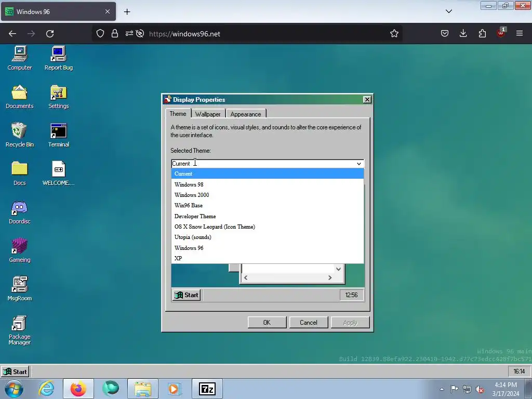Open the 7-Zip taskbar icon
532x399 pixels.
[207, 389]
